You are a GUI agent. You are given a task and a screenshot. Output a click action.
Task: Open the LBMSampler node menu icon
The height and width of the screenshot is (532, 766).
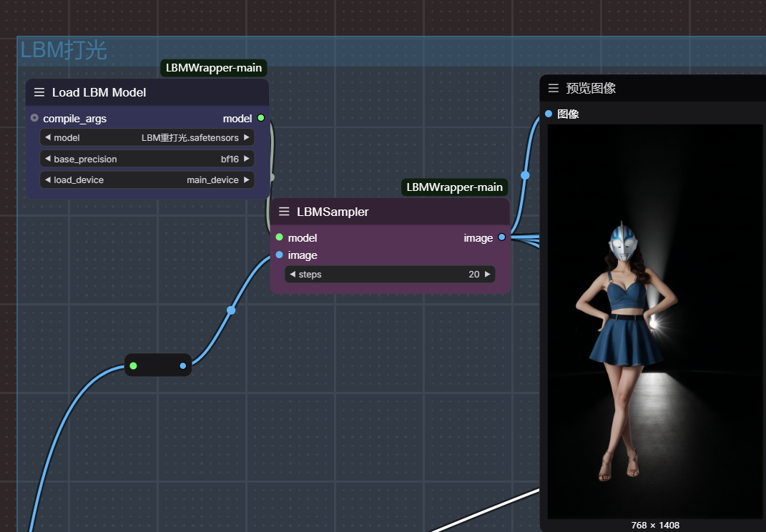pyautogui.click(x=284, y=212)
